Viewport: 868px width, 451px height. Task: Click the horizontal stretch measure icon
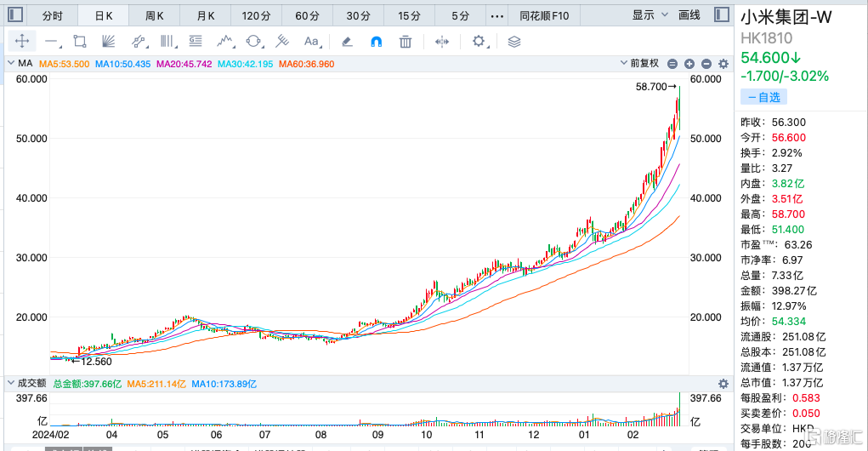pos(442,42)
